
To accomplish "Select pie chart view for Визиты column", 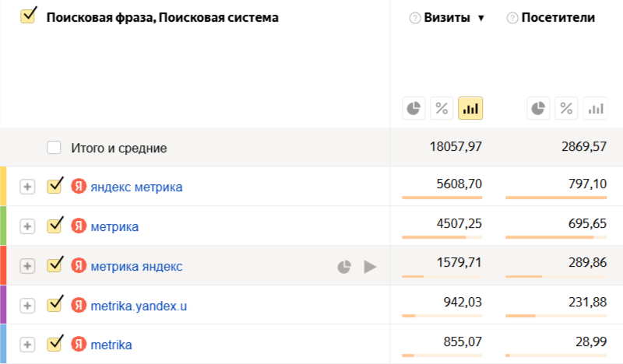I will tap(414, 108).
